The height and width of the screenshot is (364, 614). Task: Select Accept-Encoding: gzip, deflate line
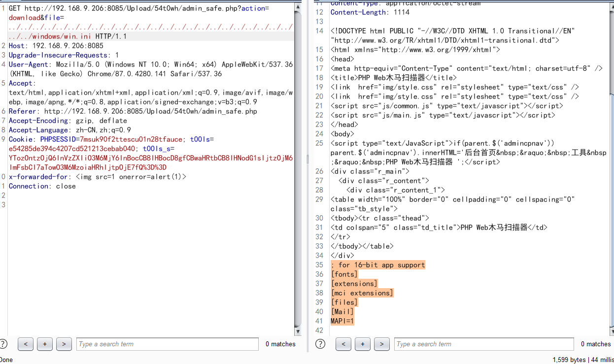click(68, 121)
